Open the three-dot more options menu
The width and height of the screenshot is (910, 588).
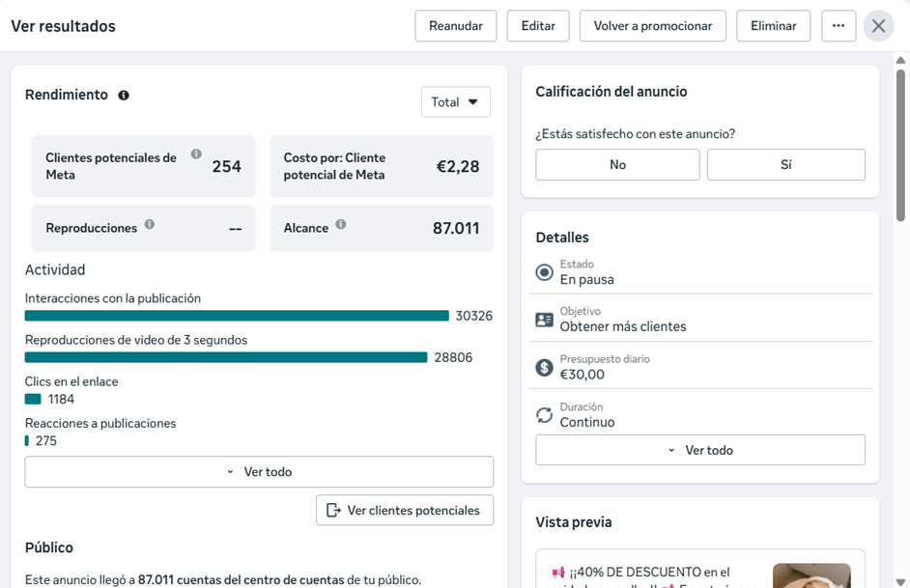(x=839, y=25)
